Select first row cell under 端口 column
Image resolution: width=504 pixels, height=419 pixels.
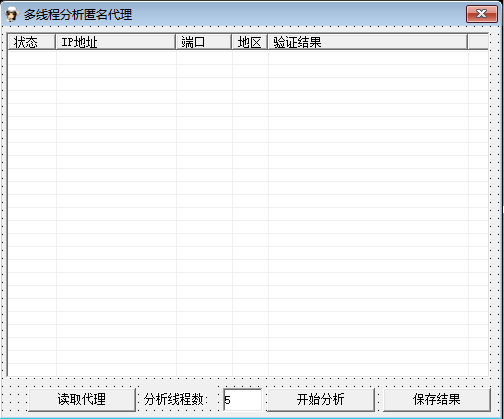click(204, 58)
